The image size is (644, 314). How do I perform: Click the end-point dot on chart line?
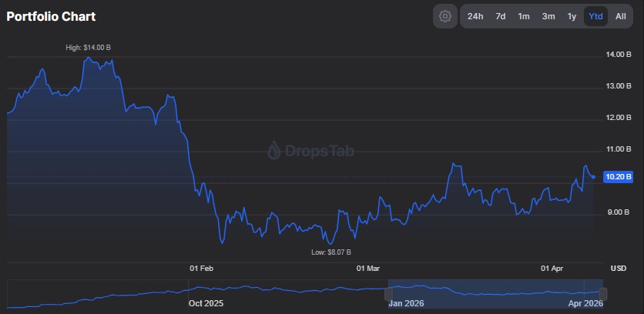pyautogui.click(x=592, y=177)
